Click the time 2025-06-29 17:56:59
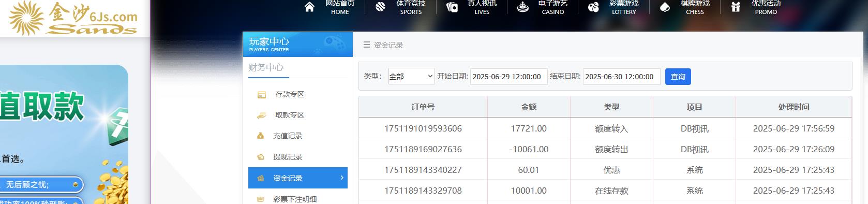Image resolution: width=868 pixels, height=204 pixels. coord(794,128)
